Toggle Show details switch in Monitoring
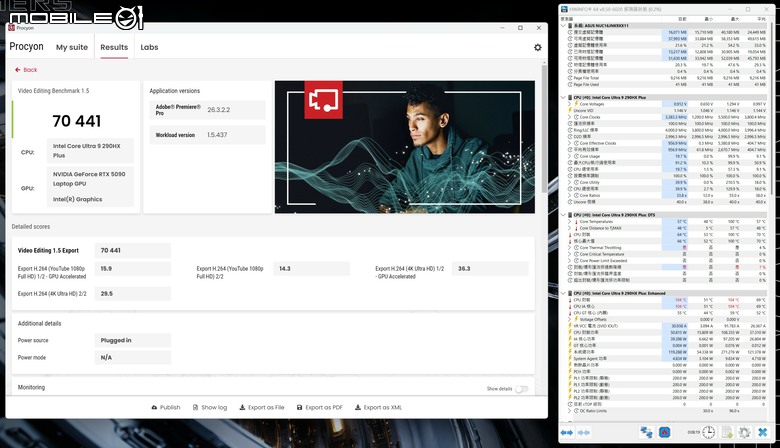Screen dimensions: 780x448 point(521,389)
